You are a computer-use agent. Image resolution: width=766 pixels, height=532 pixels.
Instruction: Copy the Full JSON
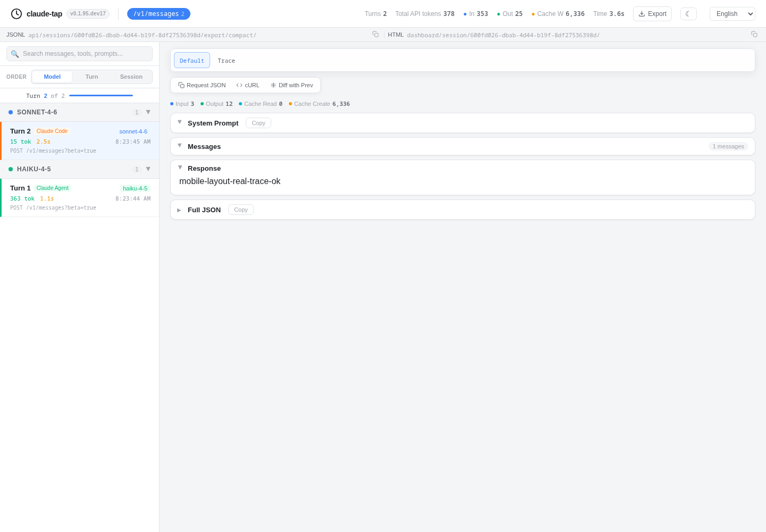click(x=241, y=210)
